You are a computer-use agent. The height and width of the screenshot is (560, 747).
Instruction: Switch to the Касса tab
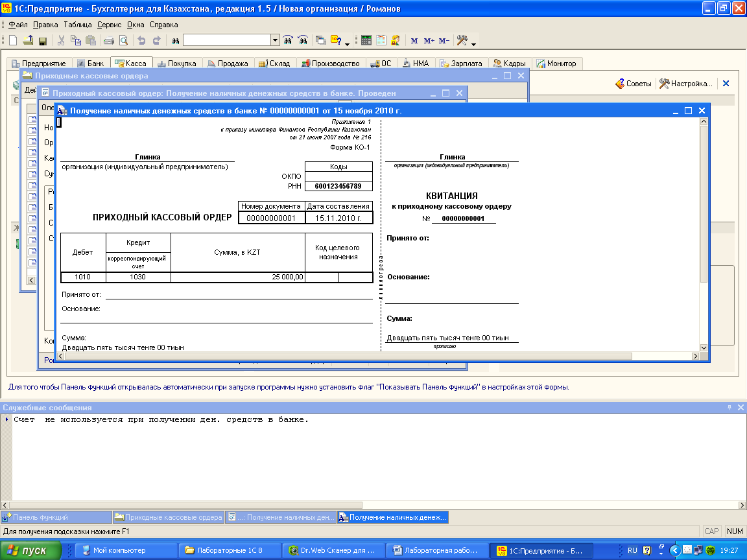click(132, 63)
